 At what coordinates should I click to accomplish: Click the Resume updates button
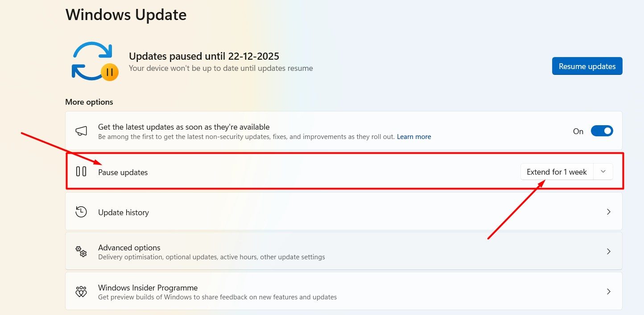coord(587,66)
